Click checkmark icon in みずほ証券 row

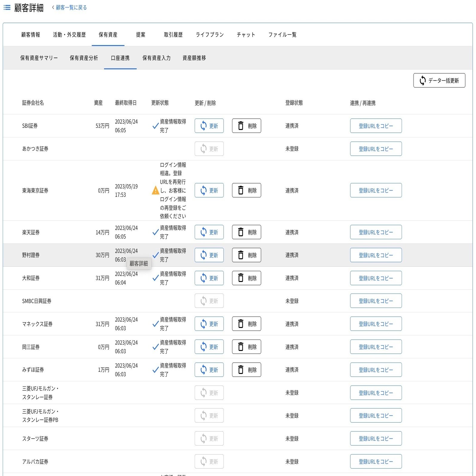(156, 370)
